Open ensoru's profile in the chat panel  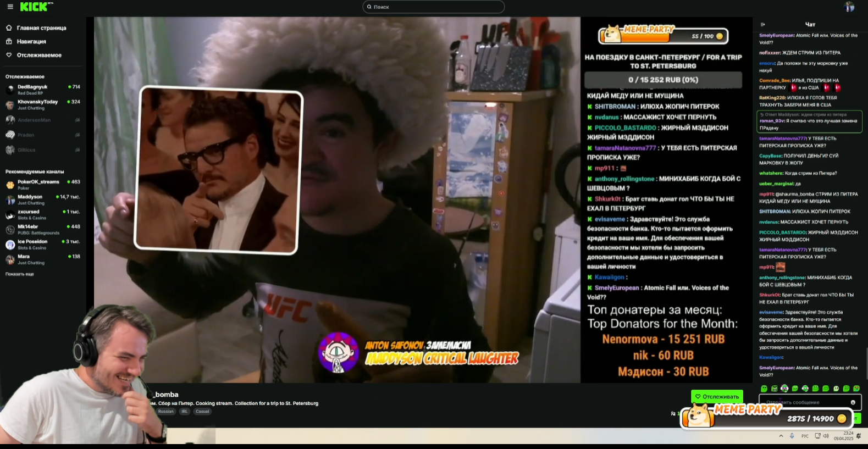[x=767, y=63]
